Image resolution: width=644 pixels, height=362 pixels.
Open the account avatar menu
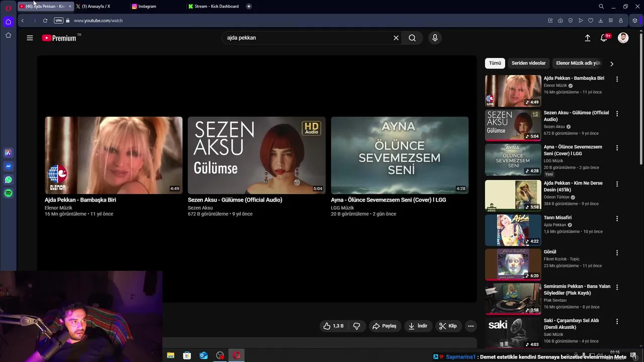point(623,38)
